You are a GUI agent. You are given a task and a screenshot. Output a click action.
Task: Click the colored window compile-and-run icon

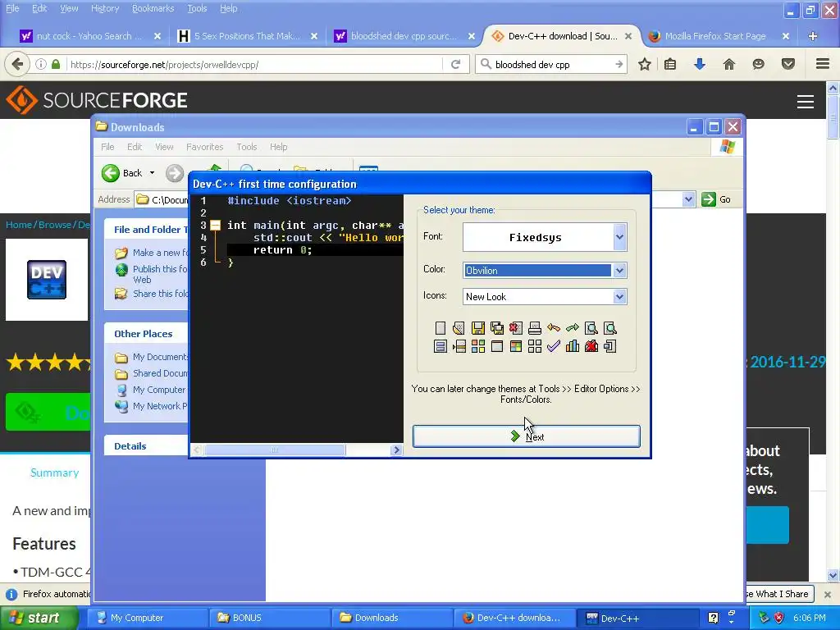(x=516, y=347)
